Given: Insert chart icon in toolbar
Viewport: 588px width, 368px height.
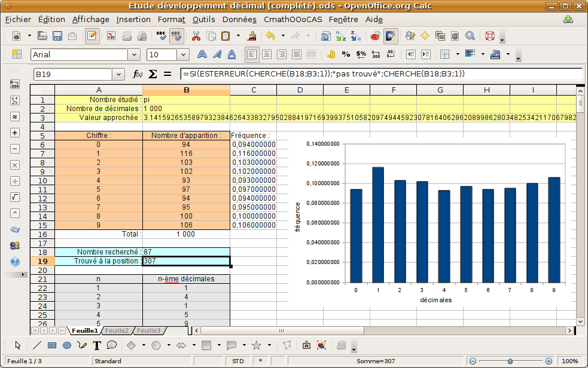Looking at the screenshot, I should [x=376, y=36].
